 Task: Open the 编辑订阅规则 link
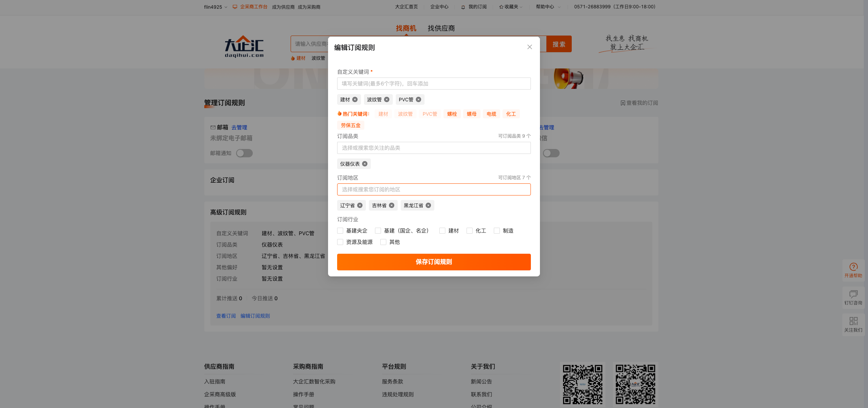click(255, 316)
